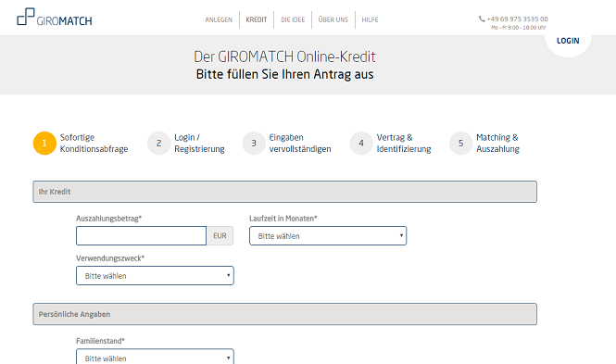Open the ÜBER UNS page
The height and width of the screenshot is (364, 616).
[x=333, y=19]
